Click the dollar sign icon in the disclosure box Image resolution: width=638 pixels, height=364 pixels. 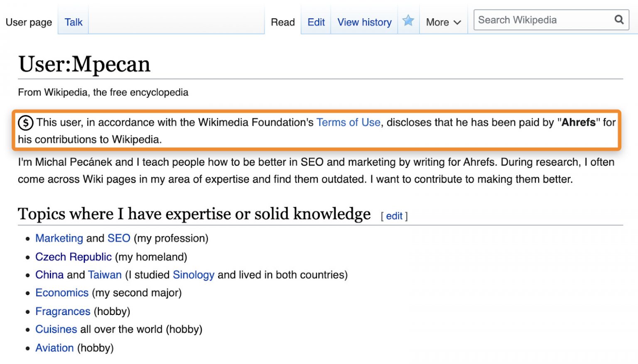(25, 122)
